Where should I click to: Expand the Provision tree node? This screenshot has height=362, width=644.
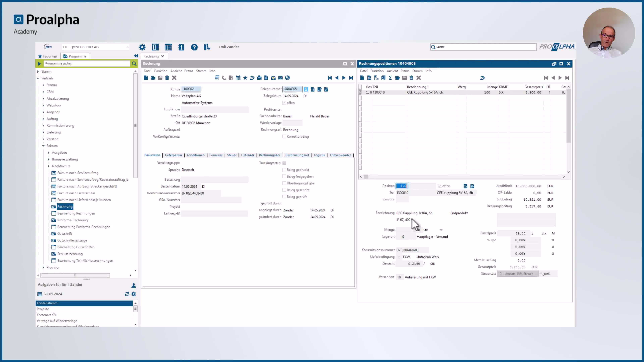point(43,267)
